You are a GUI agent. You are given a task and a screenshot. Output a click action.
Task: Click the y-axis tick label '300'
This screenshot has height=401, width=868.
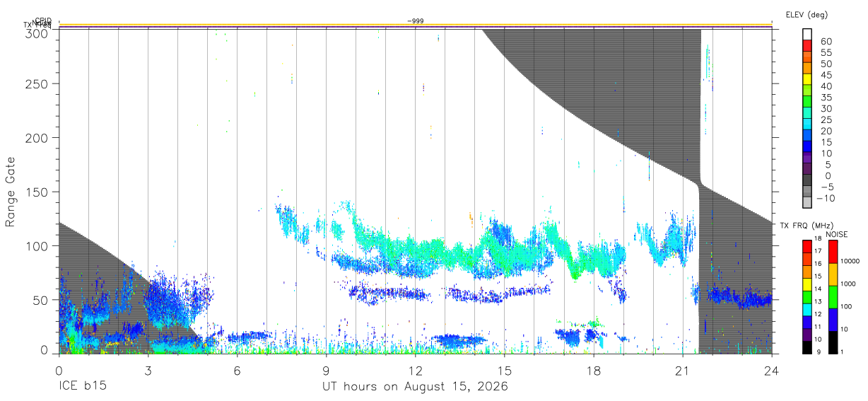[x=38, y=32]
